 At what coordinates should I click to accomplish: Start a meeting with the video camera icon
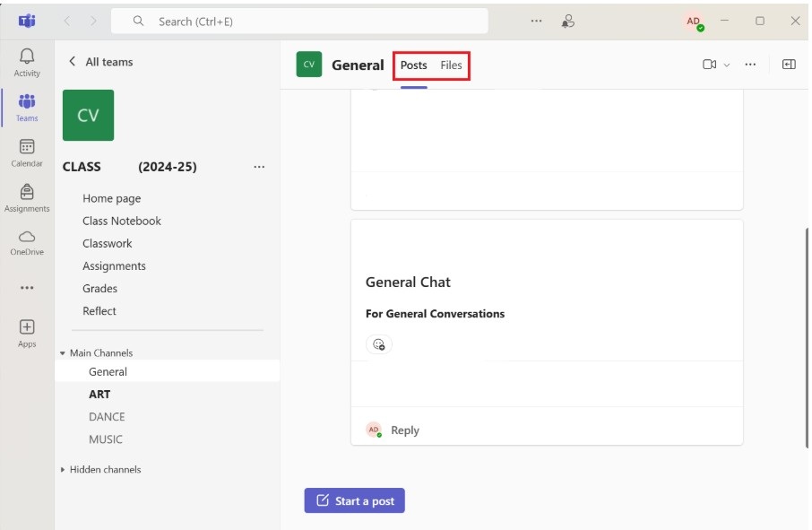(x=710, y=65)
